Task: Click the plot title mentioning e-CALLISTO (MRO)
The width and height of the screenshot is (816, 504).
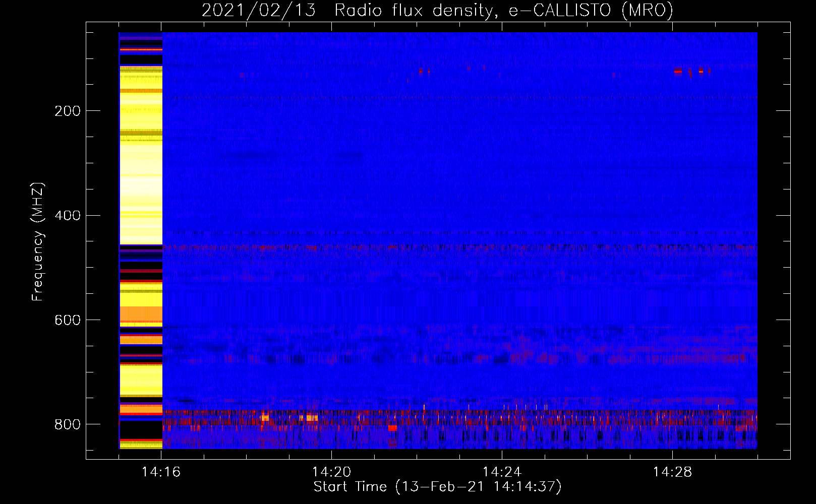Action: point(437,11)
